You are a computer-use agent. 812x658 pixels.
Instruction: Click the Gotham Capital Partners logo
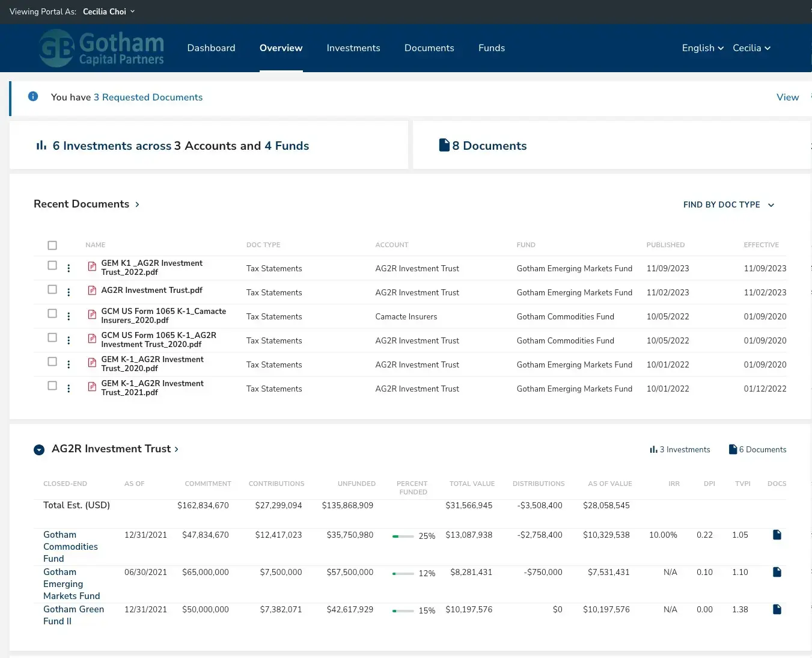[x=101, y=48]
